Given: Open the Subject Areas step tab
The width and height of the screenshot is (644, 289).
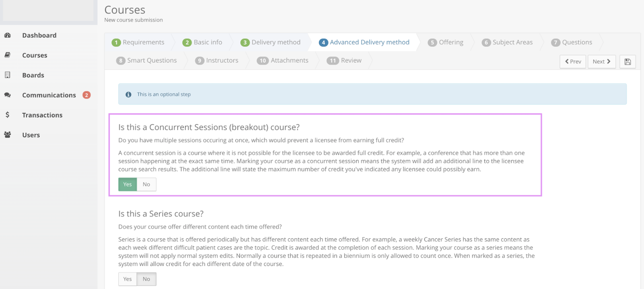Looking at the screenshot, I should (507, 42).
